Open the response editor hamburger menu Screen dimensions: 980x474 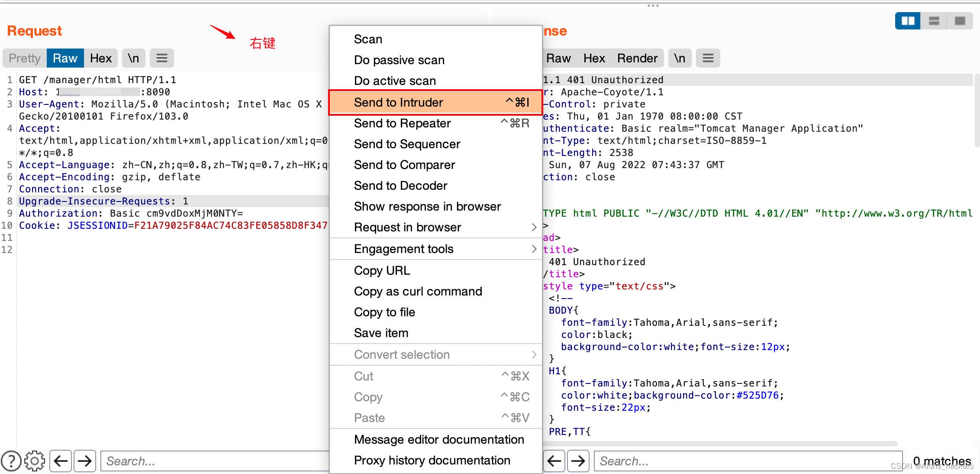[x=708, y=58]
